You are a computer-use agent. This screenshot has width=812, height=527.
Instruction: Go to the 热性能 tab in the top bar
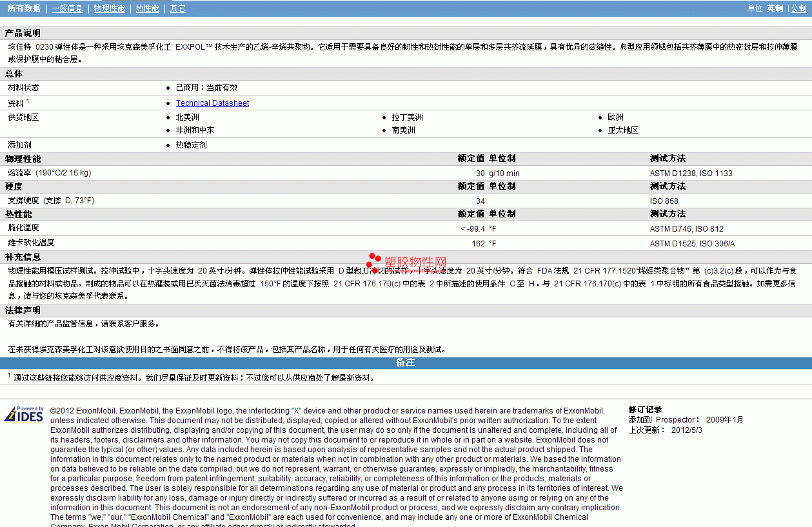point(148,8)
